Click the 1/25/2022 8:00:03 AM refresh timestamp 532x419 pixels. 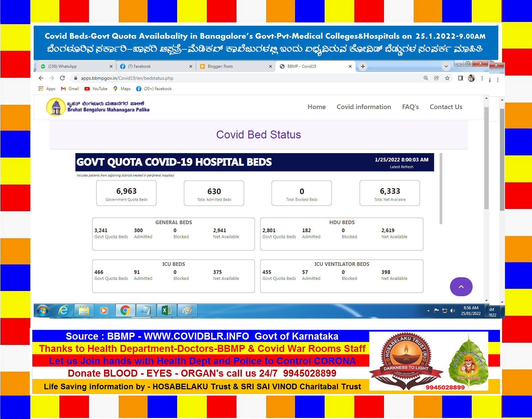point(402,159)
